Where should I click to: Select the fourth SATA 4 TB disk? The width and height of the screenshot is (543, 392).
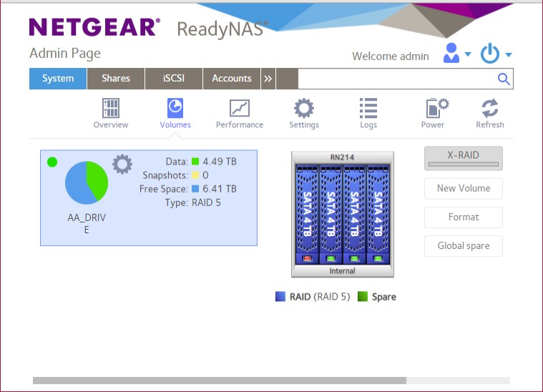coord(378,215)
